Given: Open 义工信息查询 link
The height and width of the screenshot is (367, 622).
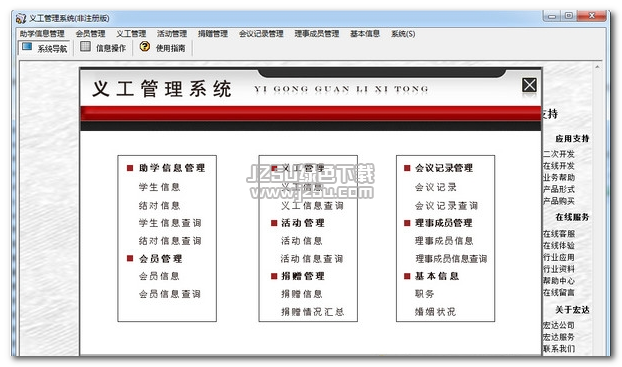Looking at the screenshot, I should [x=312, y=206].
